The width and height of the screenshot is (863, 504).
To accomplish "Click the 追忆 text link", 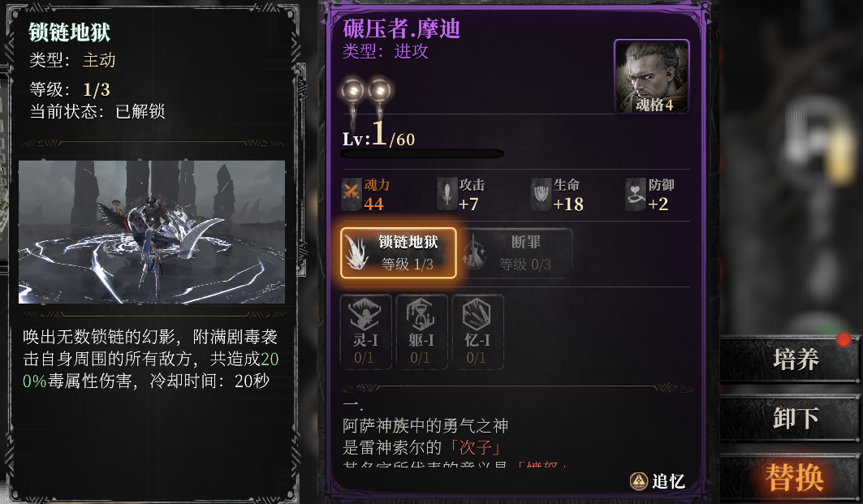I will [x=668, y=481].
